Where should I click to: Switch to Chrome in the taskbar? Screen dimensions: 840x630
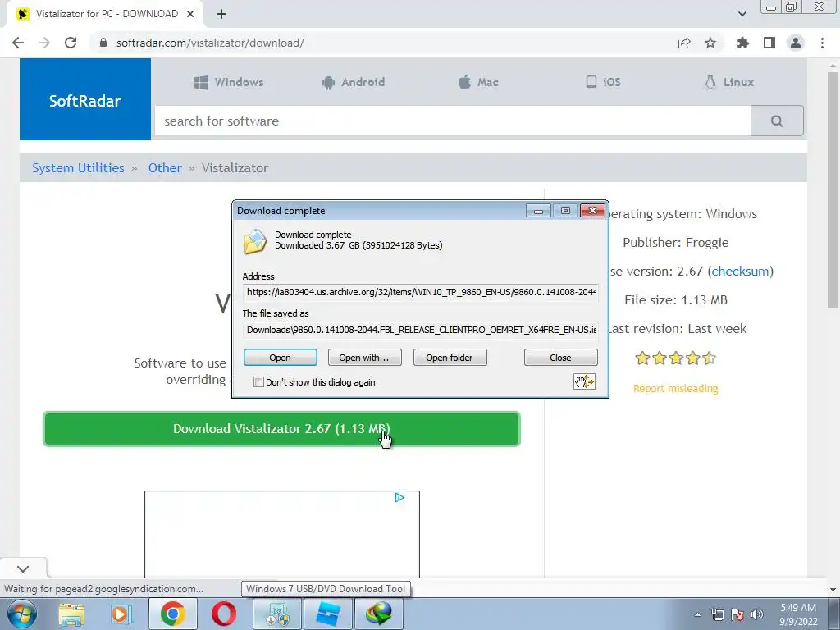coord(172,614)
